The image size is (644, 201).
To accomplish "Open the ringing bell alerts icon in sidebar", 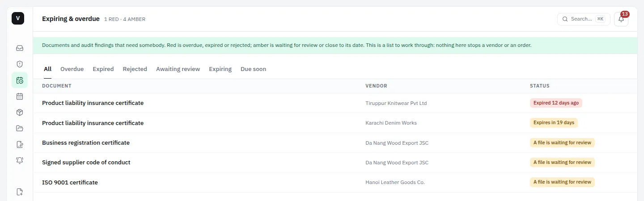I will pyautogui.click(x=20, y=160).
